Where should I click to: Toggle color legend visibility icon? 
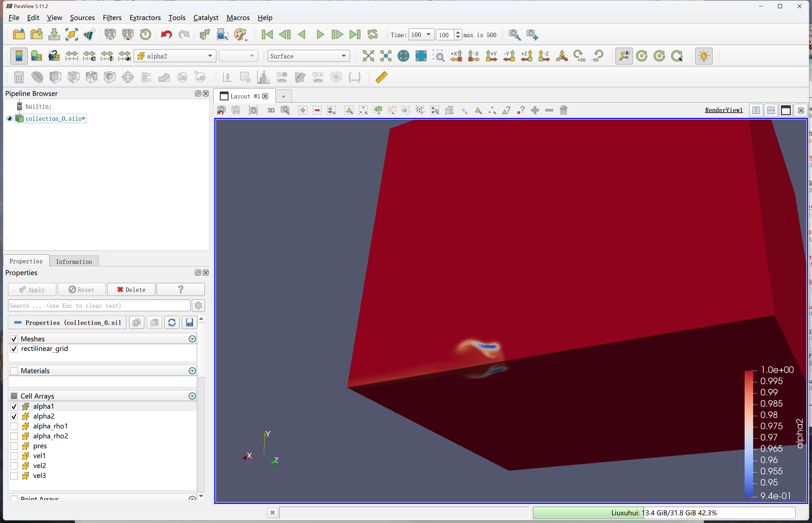coord(19,56)
